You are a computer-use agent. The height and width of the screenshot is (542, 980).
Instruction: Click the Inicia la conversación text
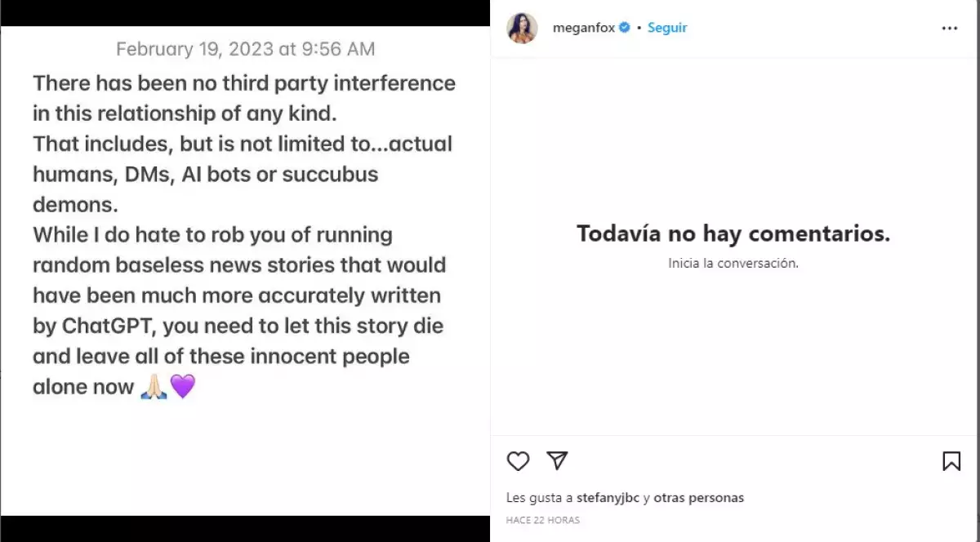point(733,264)
